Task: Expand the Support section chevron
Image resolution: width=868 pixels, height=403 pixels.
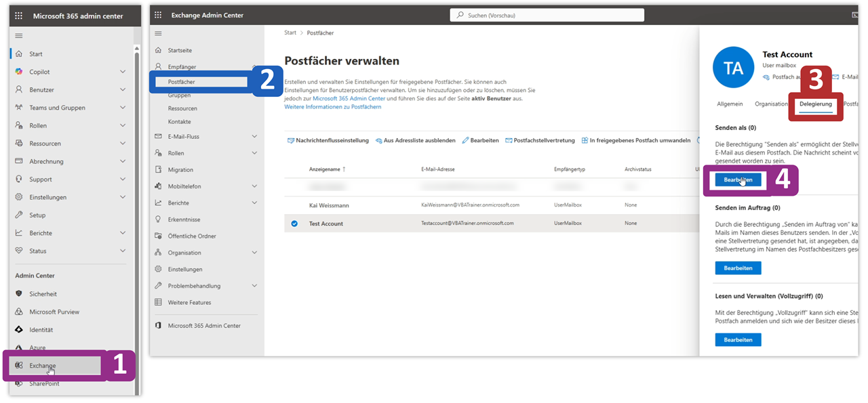Action: pos(123,179)
